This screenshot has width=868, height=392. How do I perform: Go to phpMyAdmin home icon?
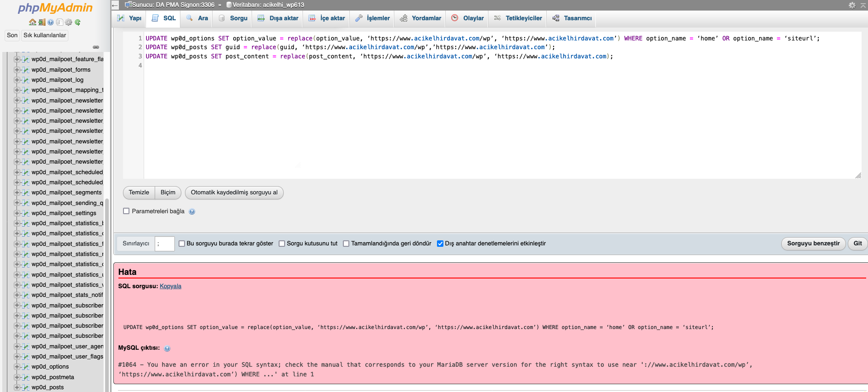32,22
